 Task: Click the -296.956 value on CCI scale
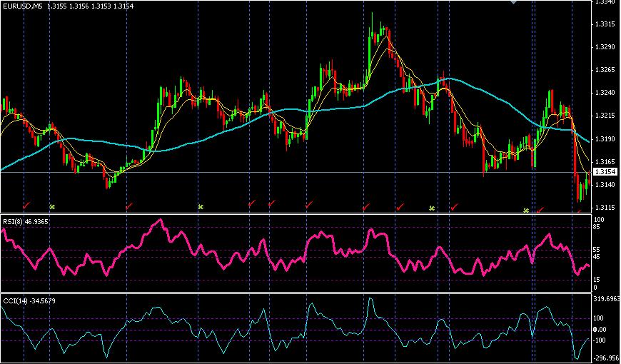606,358
